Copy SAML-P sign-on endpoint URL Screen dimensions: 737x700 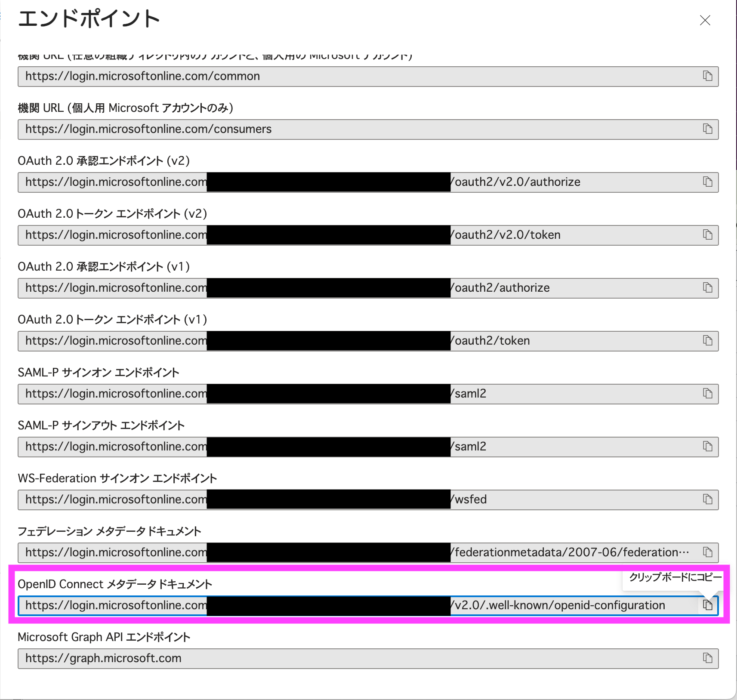(x=708, y=394)
